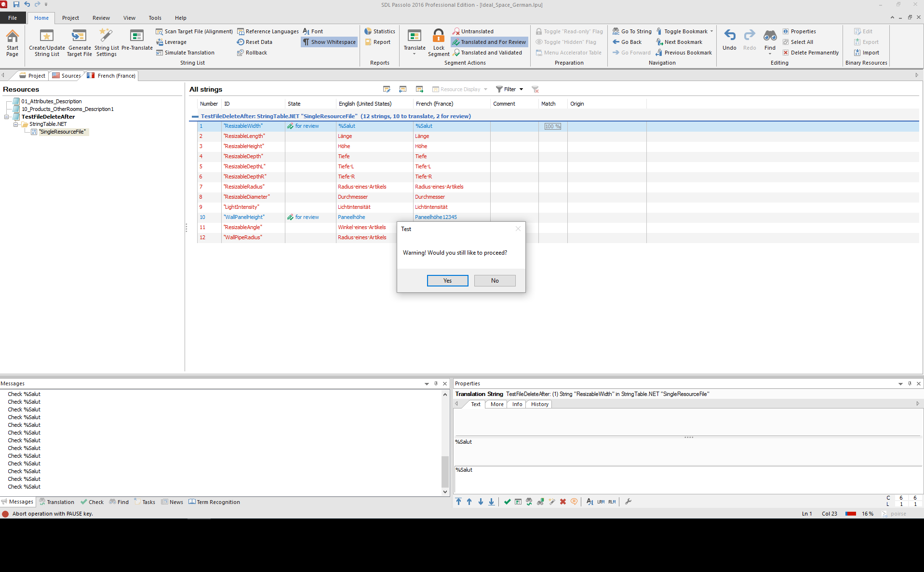Viewport: 924px width, 572px height.
Task: Click Yes in Test dialog
Action: click(x=447, y=281)
